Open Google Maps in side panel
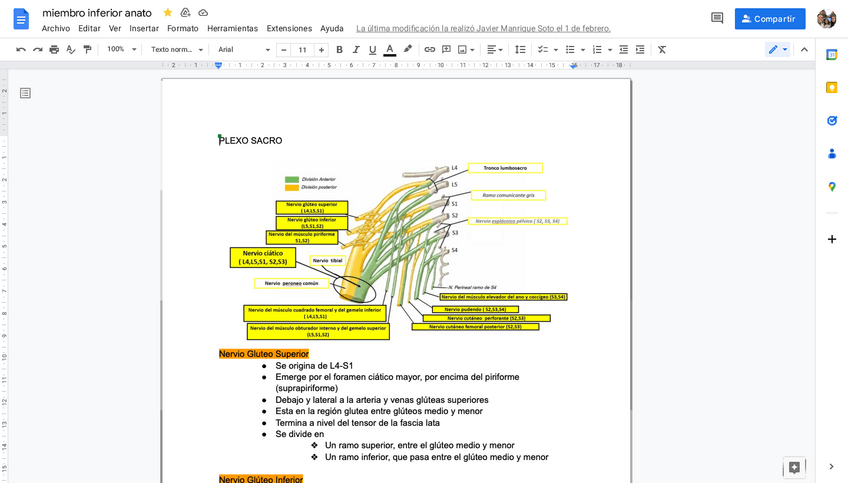Image resolution: width=848 pixels, height=483 pixels. click(831, 186)
